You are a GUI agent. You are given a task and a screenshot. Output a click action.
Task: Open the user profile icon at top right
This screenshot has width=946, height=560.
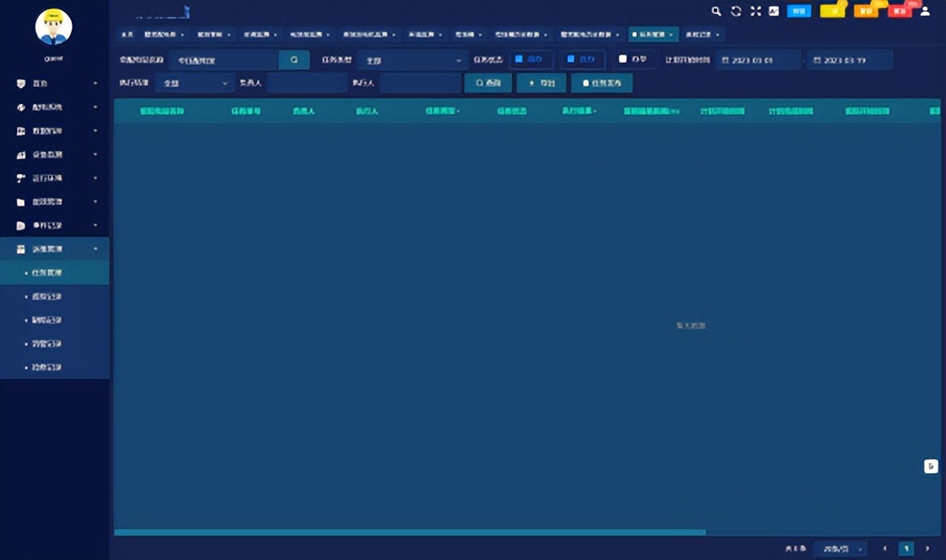click(x=925, y=11)
